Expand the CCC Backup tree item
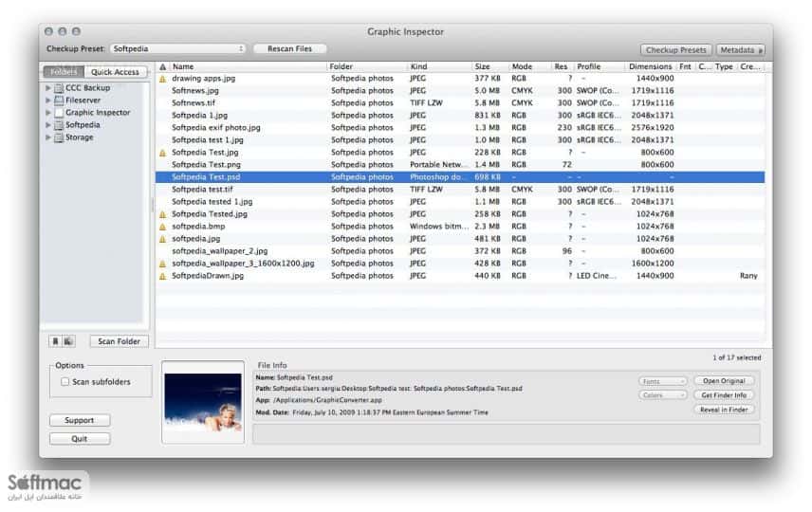Viewport: 812px width, 512px height. pos(48,88)
